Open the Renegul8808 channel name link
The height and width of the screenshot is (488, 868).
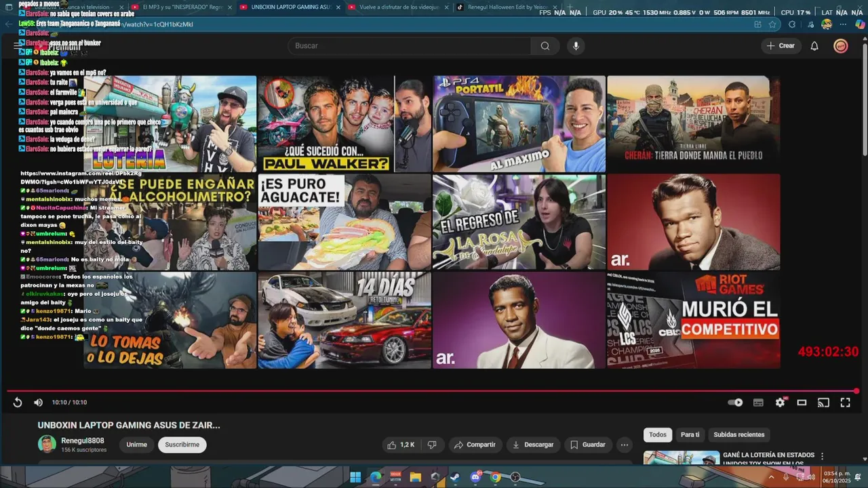(x=83, y=441)
